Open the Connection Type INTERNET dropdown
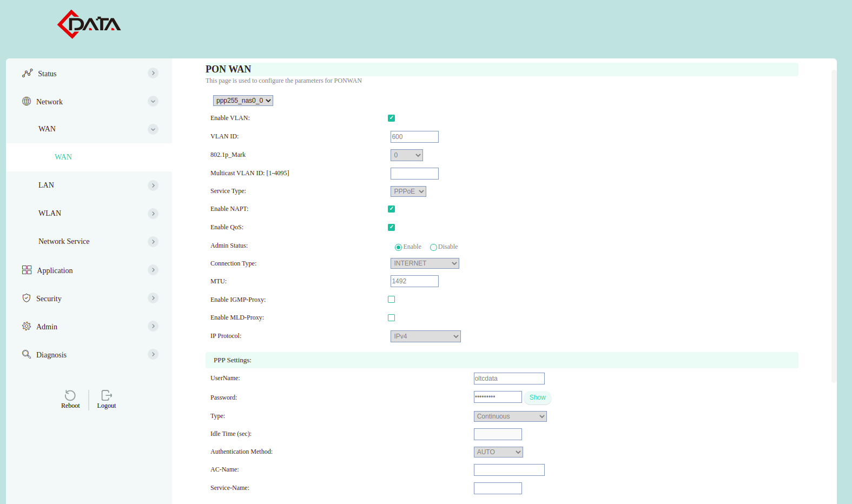This screenshot has height=504, width=852. [x=425, y=263]
